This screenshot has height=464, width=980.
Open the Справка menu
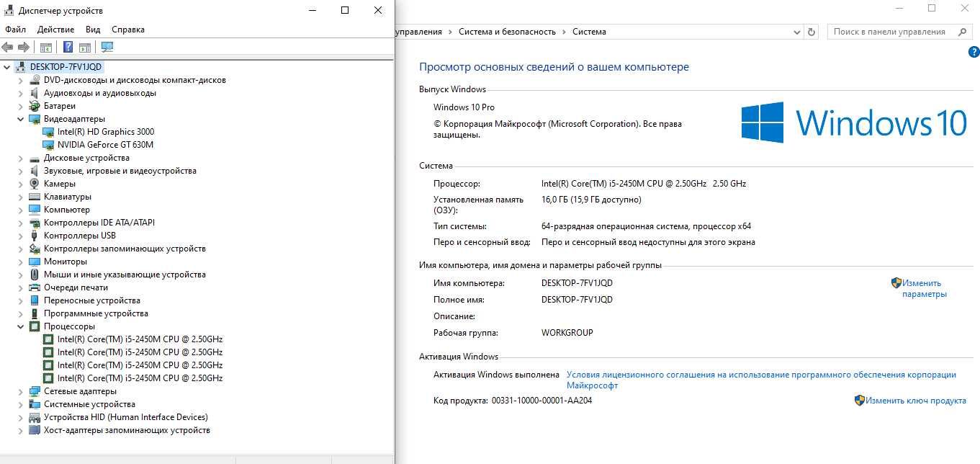pos(128,30)
